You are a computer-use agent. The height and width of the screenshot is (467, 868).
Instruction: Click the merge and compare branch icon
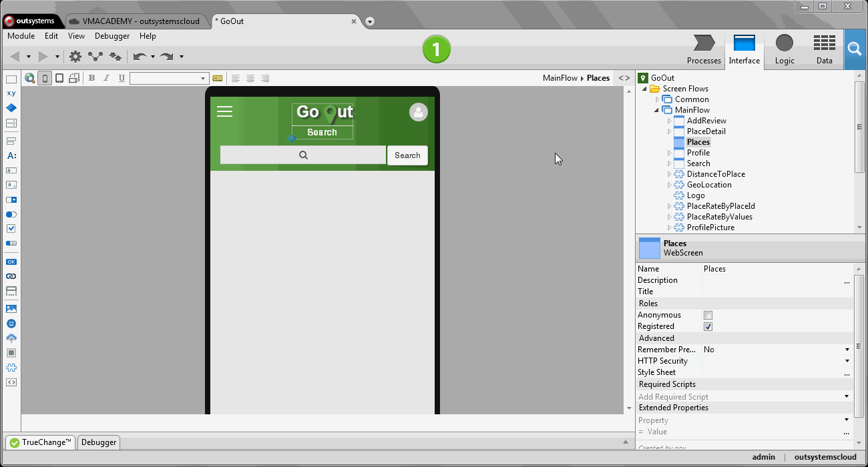[95, 57]
